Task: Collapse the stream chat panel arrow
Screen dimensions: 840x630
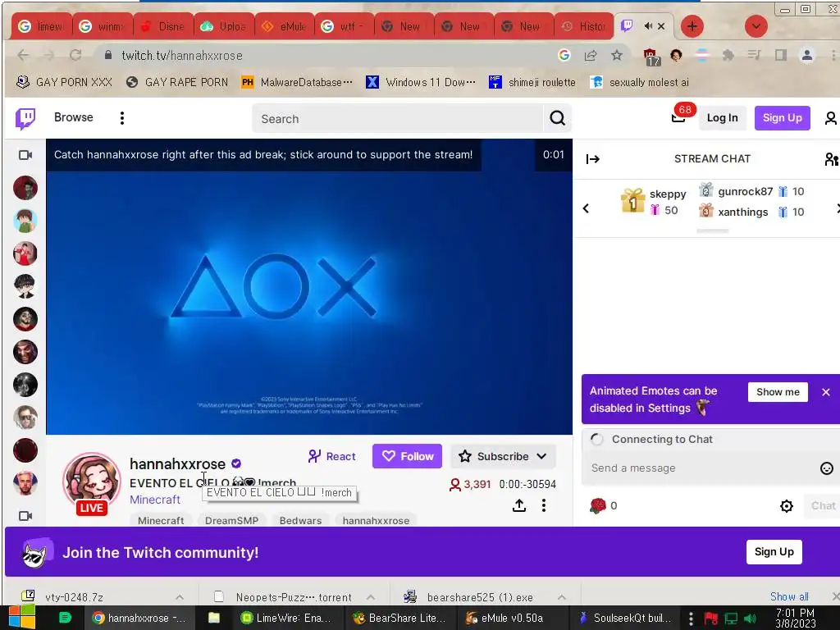Action: 593,159
